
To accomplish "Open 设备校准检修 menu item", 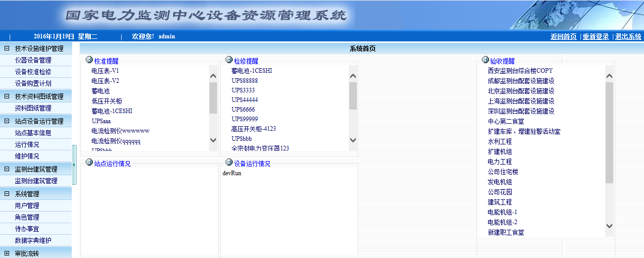I will (33, 72).
